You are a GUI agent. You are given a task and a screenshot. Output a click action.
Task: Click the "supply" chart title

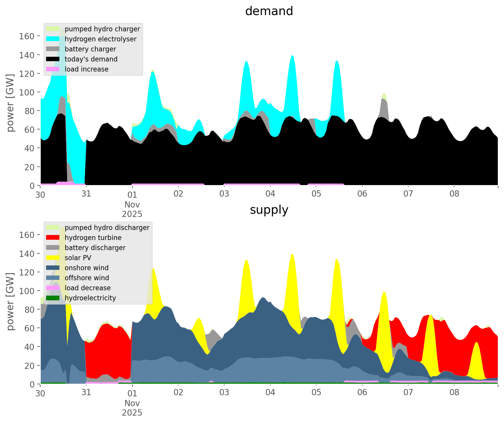tap(269, 210)
